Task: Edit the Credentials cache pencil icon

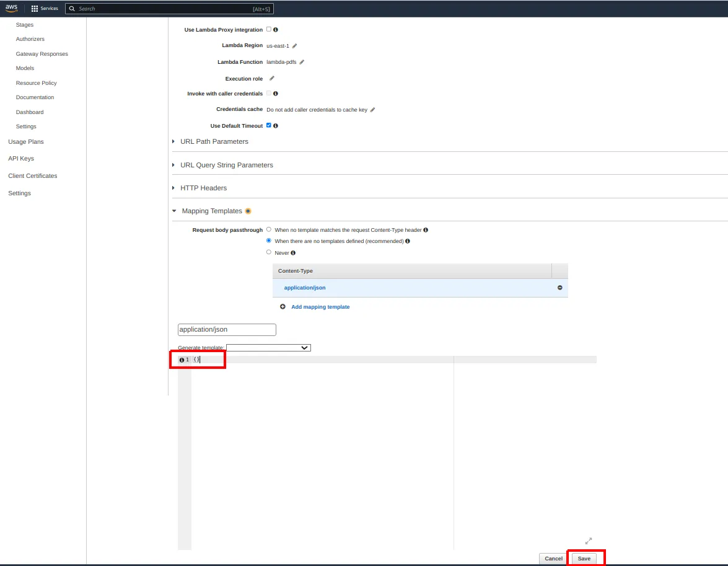Action: coord(372,110)
